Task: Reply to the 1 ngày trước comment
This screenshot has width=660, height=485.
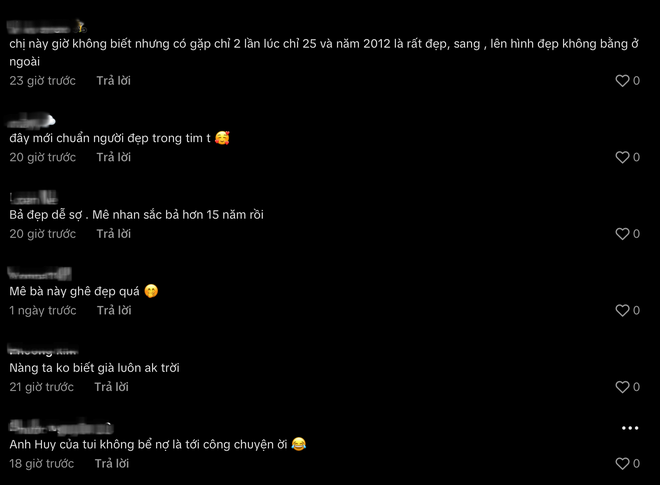Action: (114, 310)
